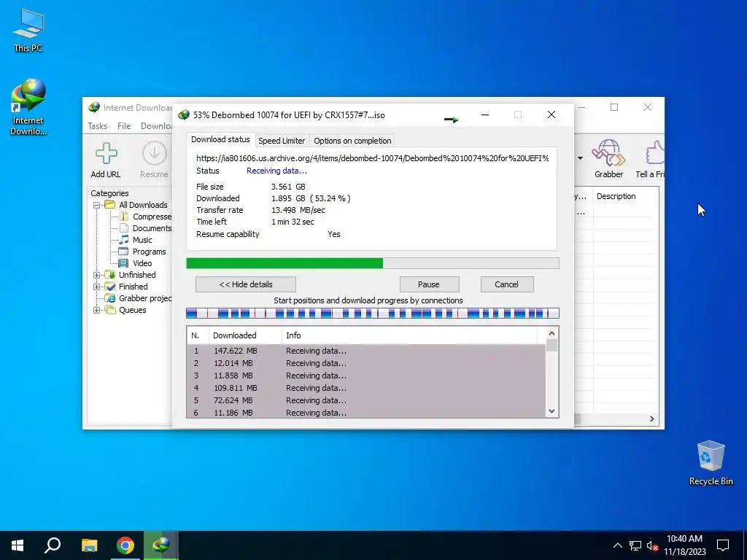Select the Video category

(142, 262)
